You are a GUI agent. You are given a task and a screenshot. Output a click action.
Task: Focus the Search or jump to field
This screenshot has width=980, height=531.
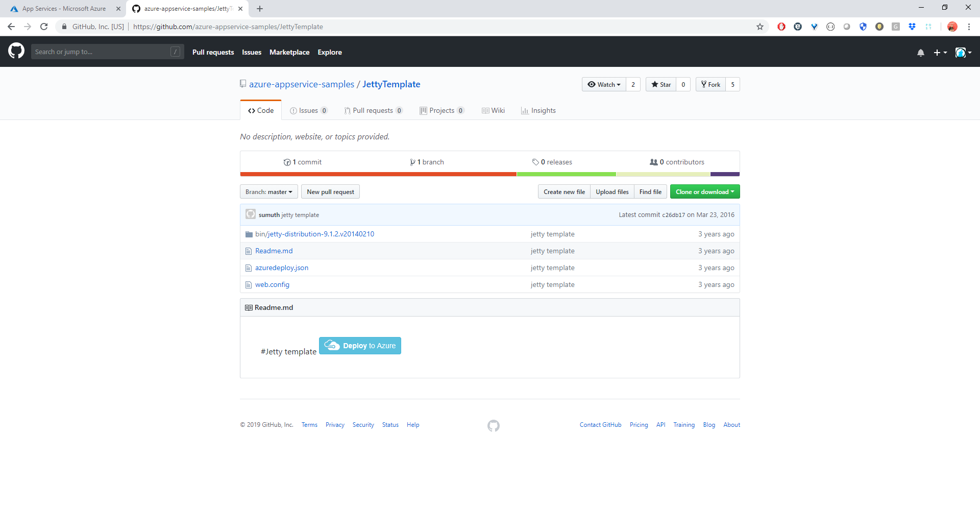click(x=107, y=52)
